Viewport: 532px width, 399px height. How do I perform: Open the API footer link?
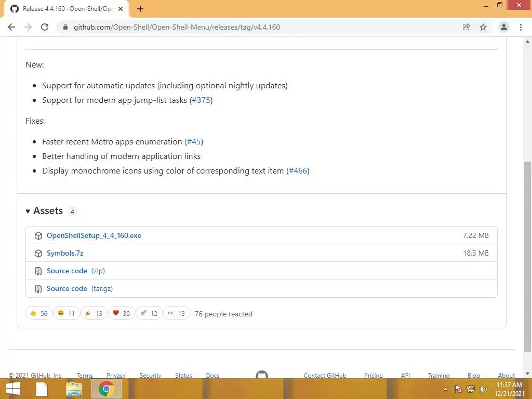point(405,375)
